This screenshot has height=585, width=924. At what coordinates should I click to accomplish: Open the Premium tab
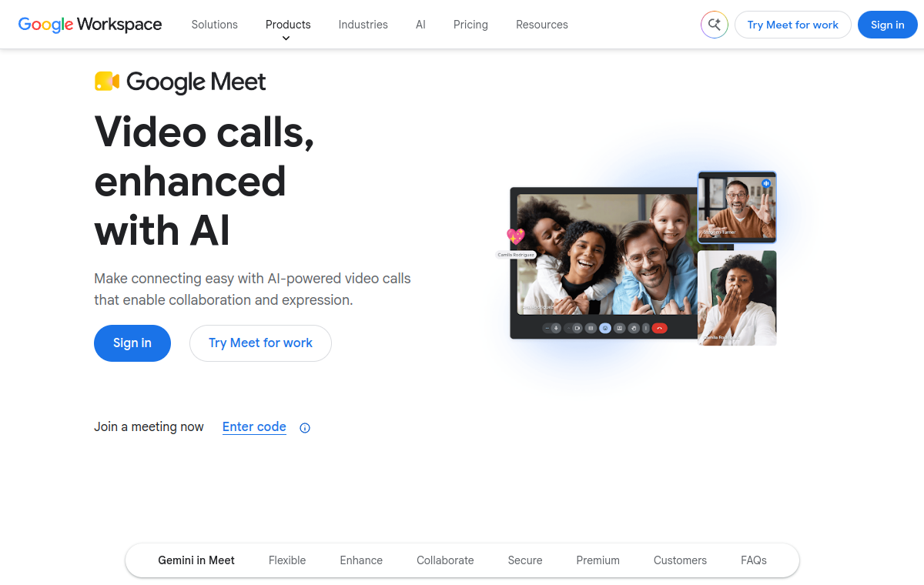click(598, 560)
